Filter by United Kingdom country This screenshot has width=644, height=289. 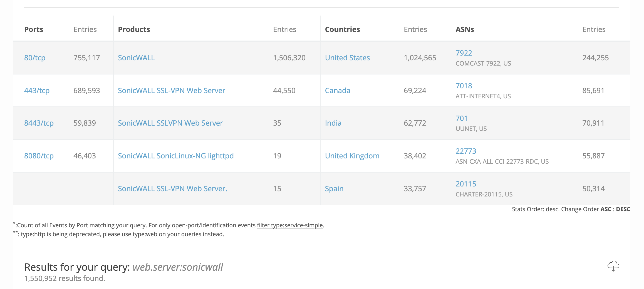point(352,156)
